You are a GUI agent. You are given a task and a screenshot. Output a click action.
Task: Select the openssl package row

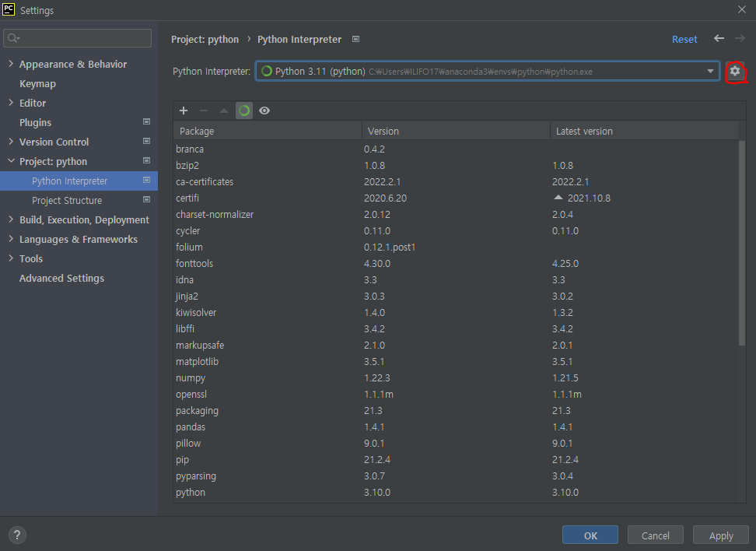click(x=456, y=395)
